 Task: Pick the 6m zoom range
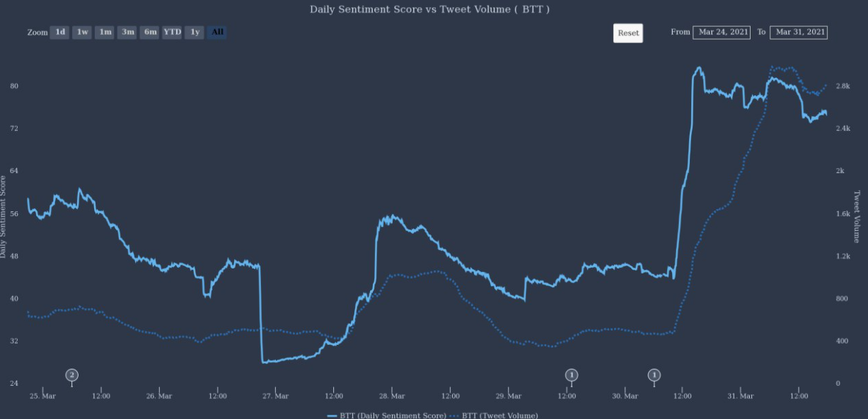coord(150,33)
